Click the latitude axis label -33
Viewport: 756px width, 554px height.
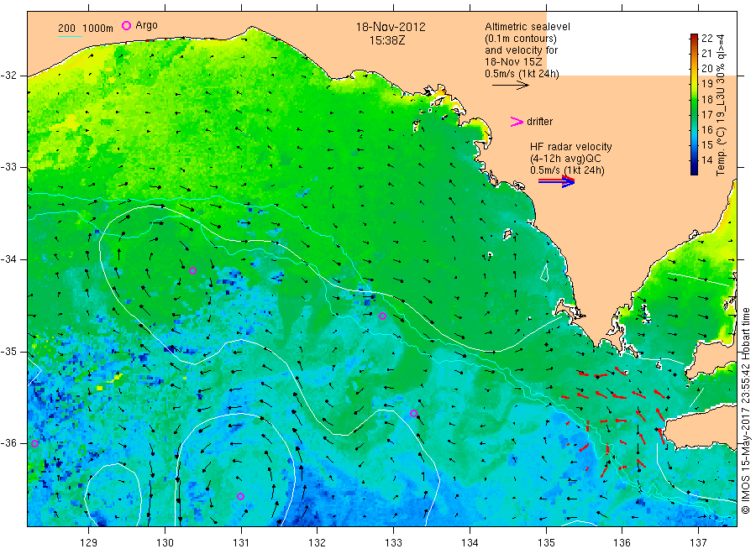[x=8, y=167]
